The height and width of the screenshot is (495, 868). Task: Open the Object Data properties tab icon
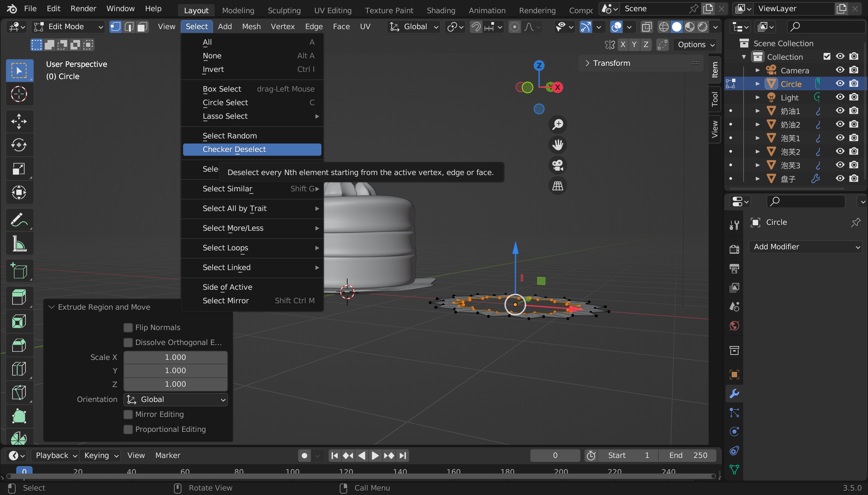click(734, 470)
